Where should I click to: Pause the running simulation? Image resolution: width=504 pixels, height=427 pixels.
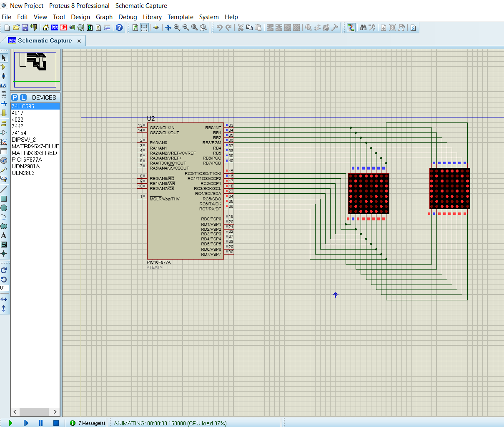(40, 423)
